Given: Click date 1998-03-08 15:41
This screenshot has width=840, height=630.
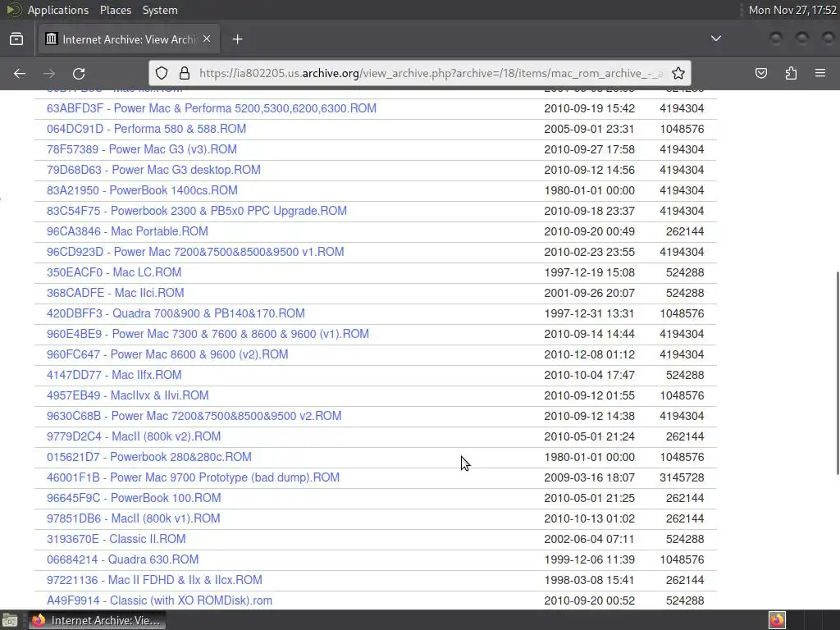Looking at the screenshot, I should click(x=589, y=580).
